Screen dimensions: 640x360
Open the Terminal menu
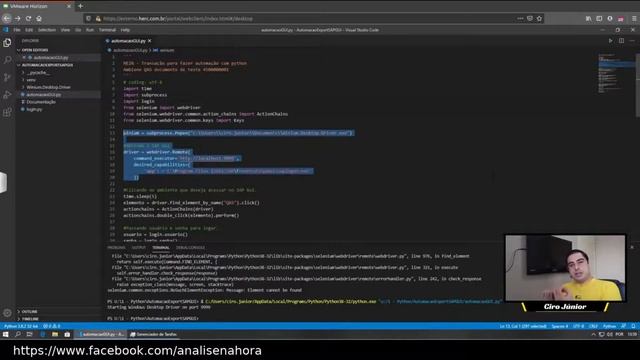pos(107,30)
